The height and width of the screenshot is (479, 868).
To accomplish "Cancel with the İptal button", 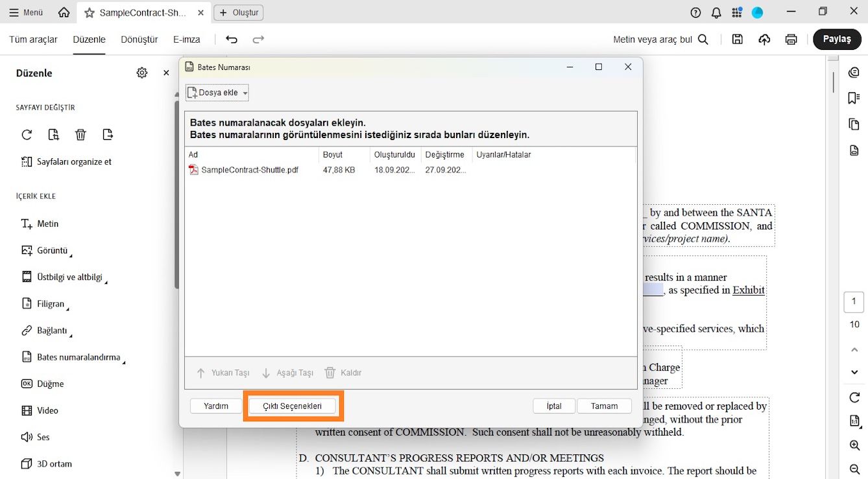I will click(x=554, y=406).
